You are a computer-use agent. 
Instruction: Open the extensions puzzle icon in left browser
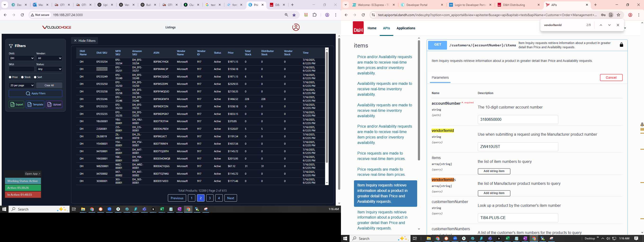coord(314,15)
